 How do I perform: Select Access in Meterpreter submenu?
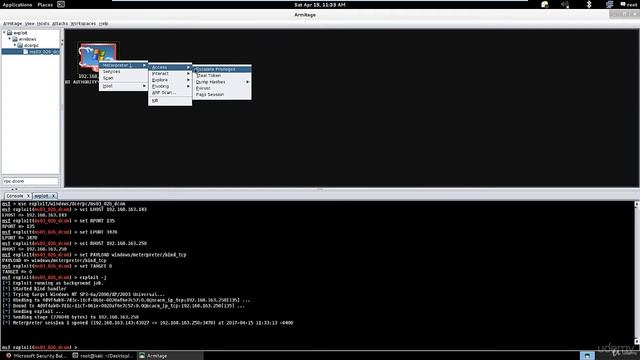(170, 67)
